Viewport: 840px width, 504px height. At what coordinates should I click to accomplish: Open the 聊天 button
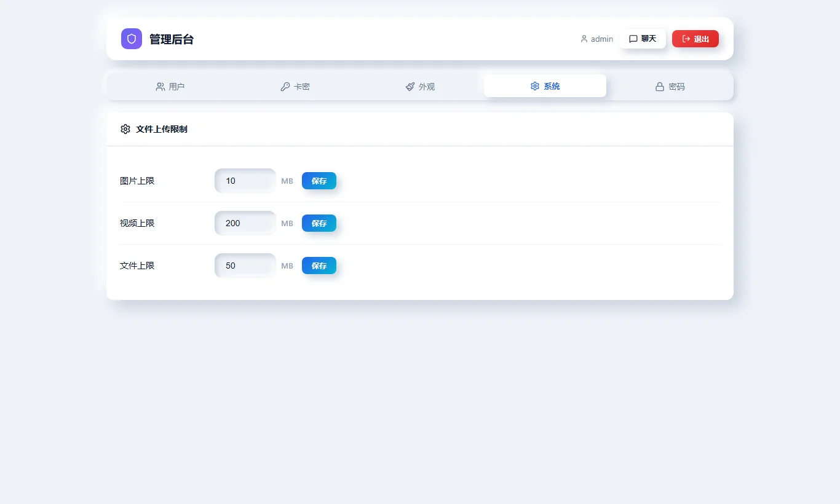643,39
